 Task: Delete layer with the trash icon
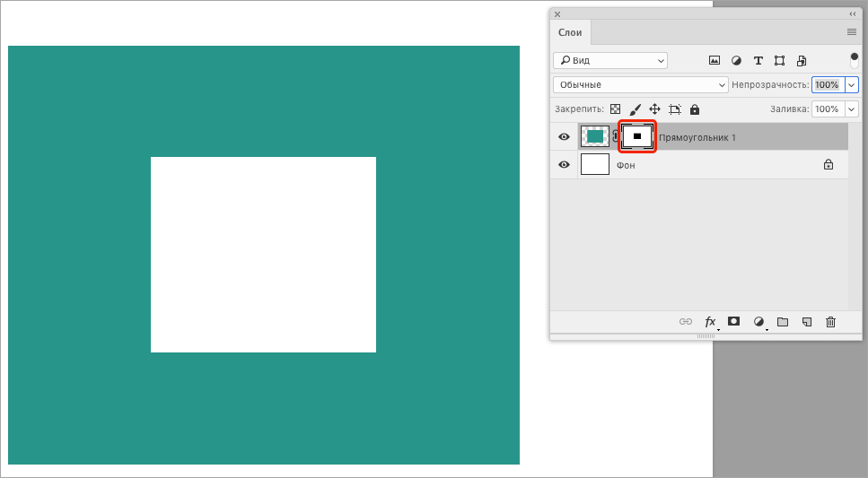(x=830, y=321)
